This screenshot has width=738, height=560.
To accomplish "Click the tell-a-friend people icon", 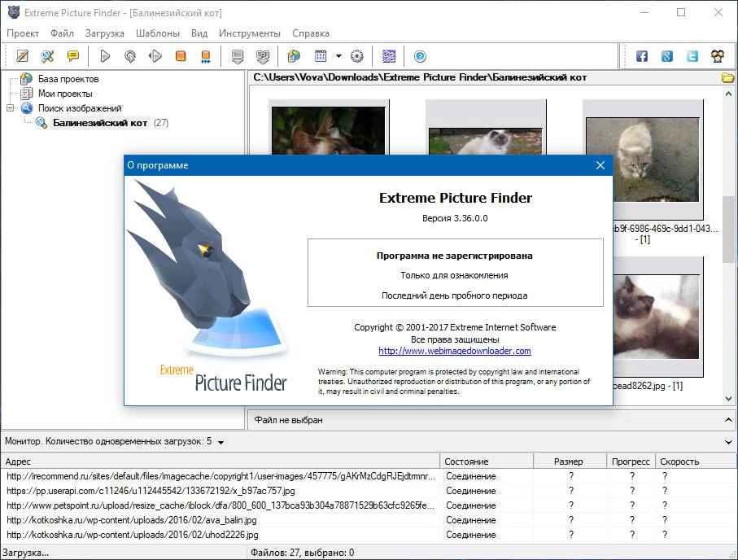I will point(718,56).
